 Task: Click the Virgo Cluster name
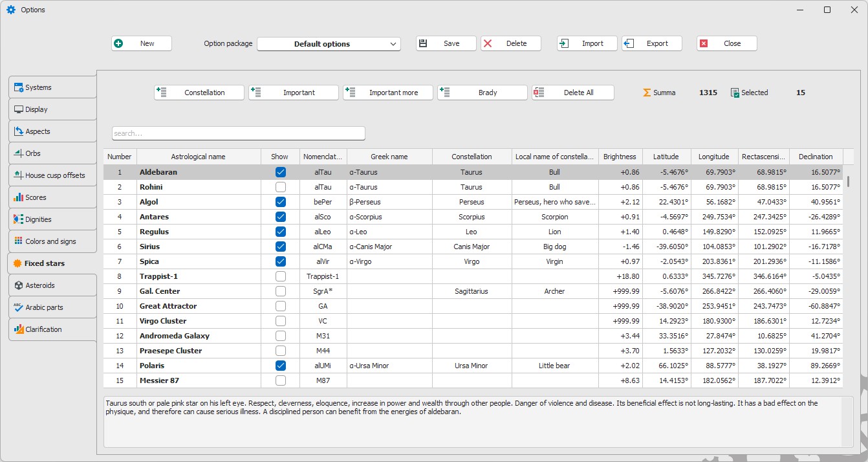163,321
